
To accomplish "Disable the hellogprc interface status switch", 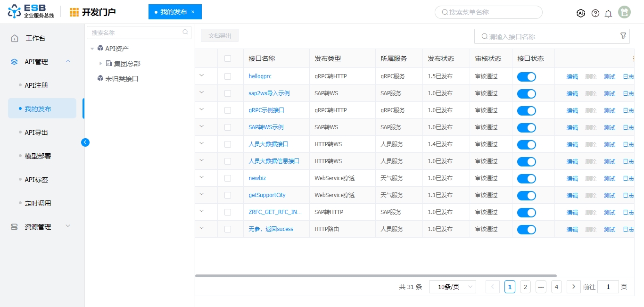I will coord(526,77).
